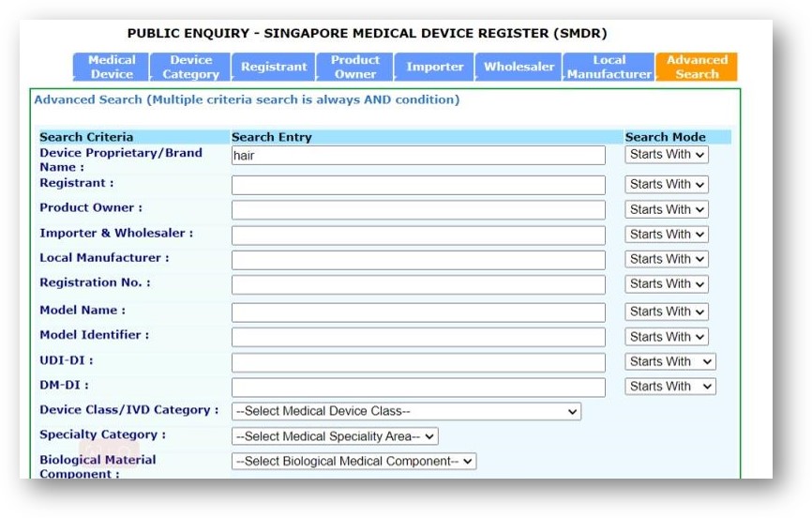Click the Search Entry column header

(271, 137)
